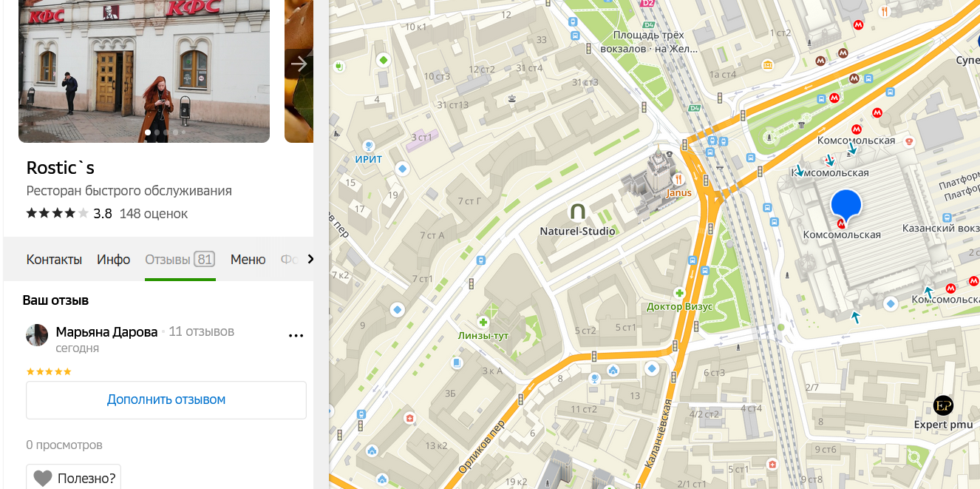
Task: Click red metro icon beside top restaurant icon
Action: tap(858, 24)
